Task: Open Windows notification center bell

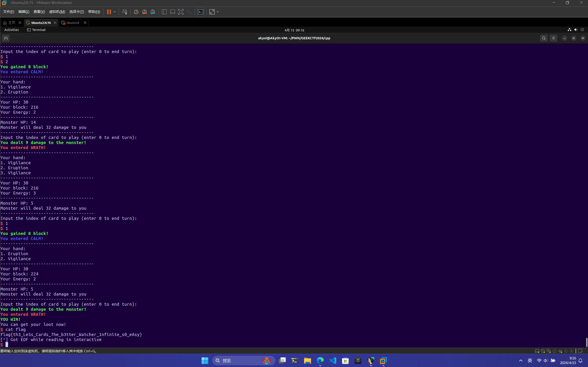Action: coord(580,361)
